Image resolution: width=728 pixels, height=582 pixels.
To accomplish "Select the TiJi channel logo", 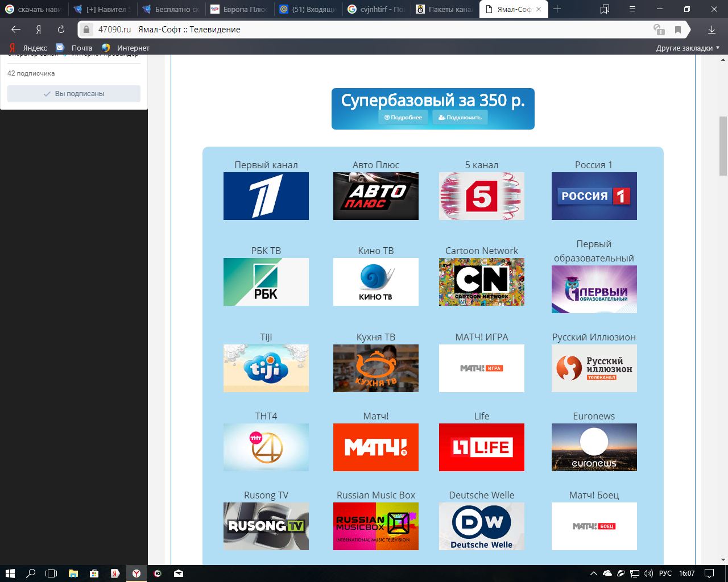I will pyautogui.click(x=266, y=368).
